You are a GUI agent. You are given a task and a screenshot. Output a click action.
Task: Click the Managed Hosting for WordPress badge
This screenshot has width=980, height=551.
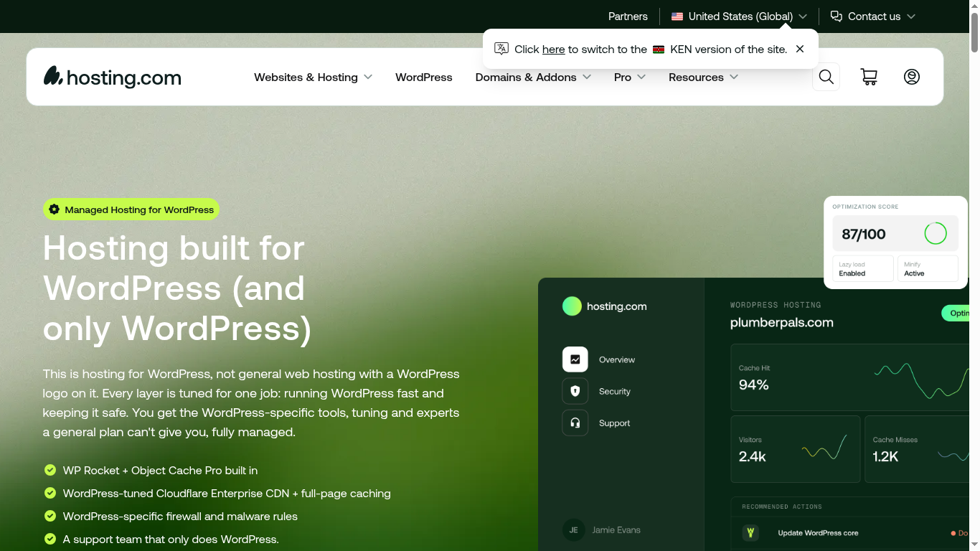point(131,209)
